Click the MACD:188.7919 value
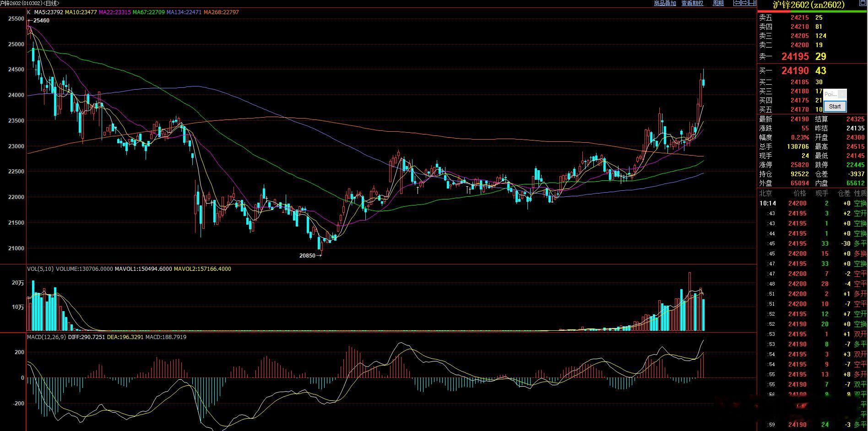The width and height of the screenshot is (868, 431). pos(166,337)
